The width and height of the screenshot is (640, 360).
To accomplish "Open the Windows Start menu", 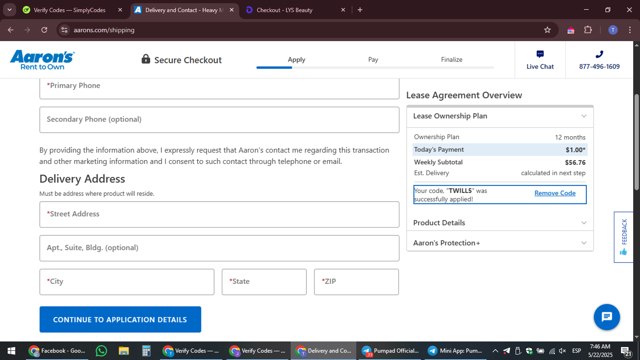I will click(11, 351).
